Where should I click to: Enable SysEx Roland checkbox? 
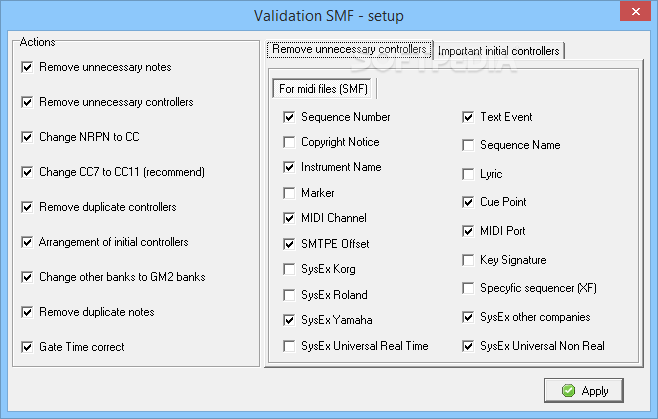pos(289,295)
